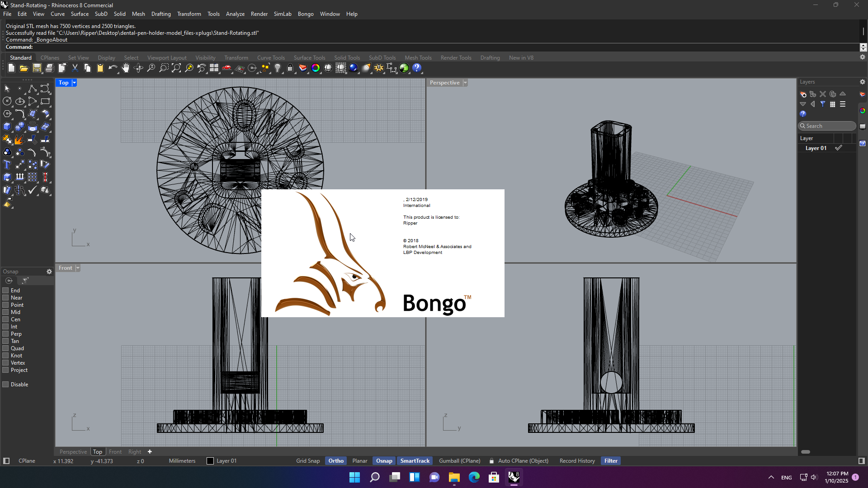Image resolution: width=868 pixels, height=488 pixels.
Task: Switch to the Surface Tools tab
Action: (310, 58)
